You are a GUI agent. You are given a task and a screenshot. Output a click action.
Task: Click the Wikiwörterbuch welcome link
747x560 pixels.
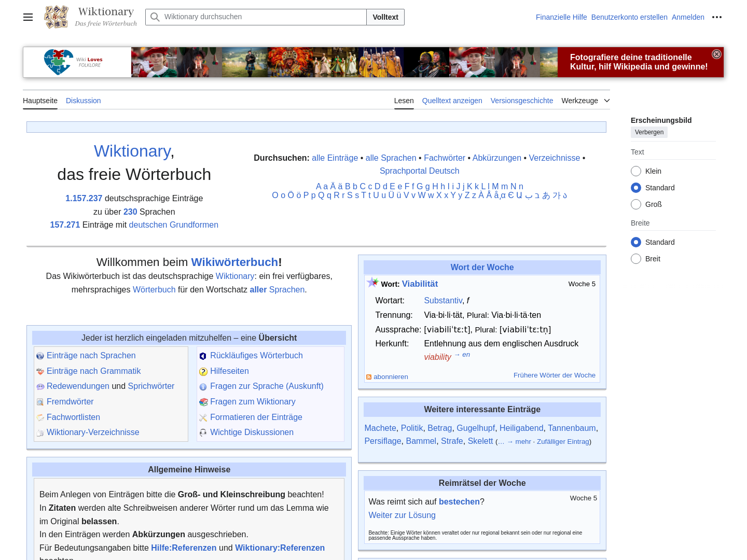coord(234,262)
